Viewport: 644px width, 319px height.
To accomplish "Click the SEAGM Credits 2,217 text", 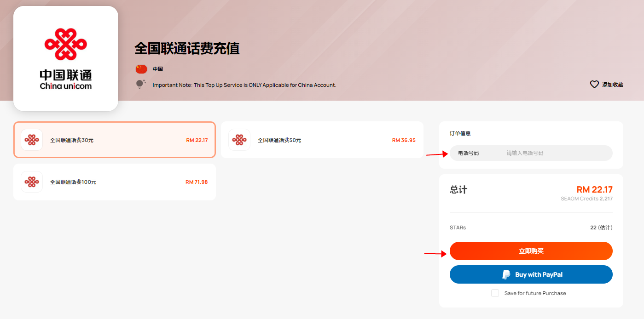I will [586, 199].
